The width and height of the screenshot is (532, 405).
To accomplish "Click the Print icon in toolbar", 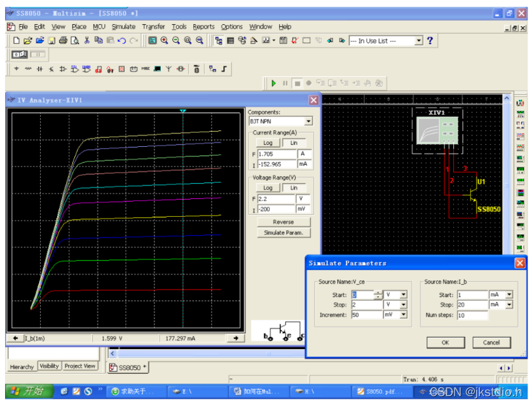I will click(63, 41).
